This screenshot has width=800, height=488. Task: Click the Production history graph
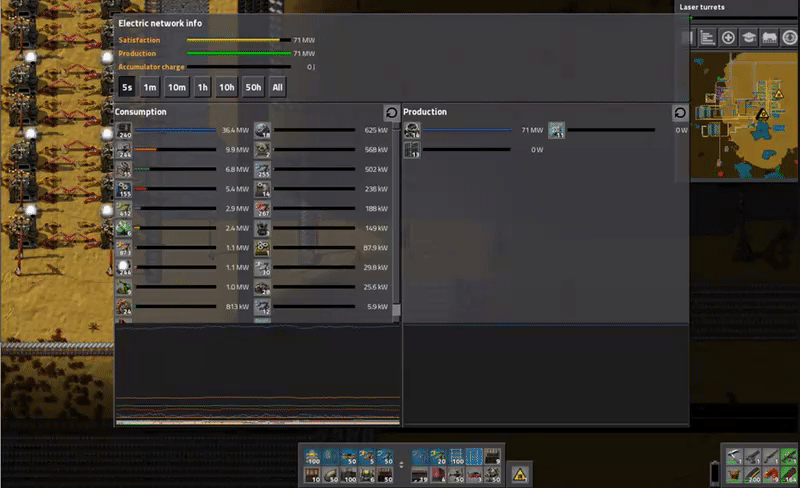pyautogui.click(x=546, y=375)
